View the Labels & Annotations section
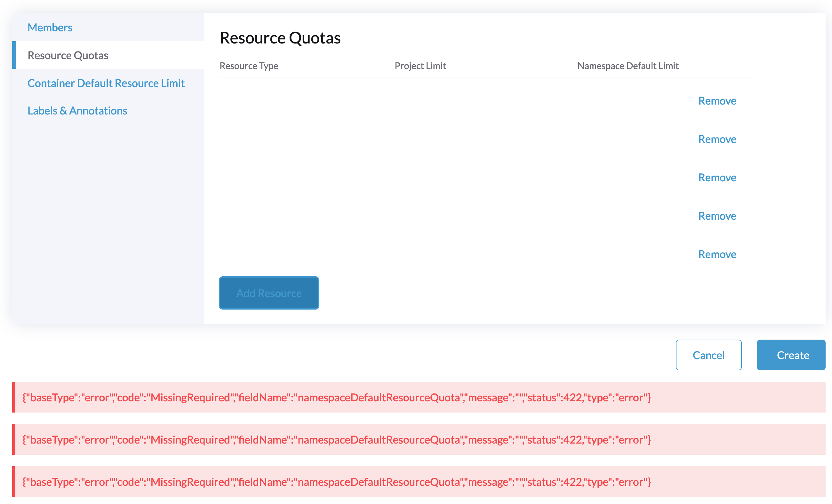 (77, 110)
